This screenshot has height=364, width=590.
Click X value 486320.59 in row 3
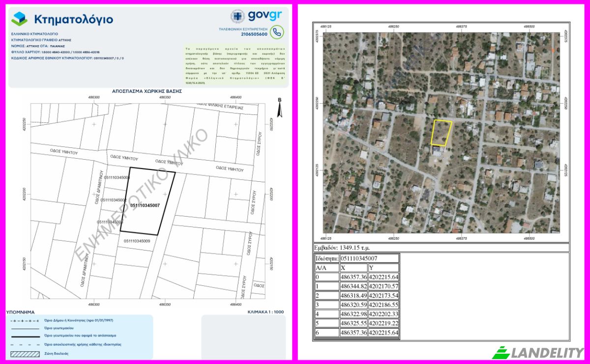tap(354, 305)
